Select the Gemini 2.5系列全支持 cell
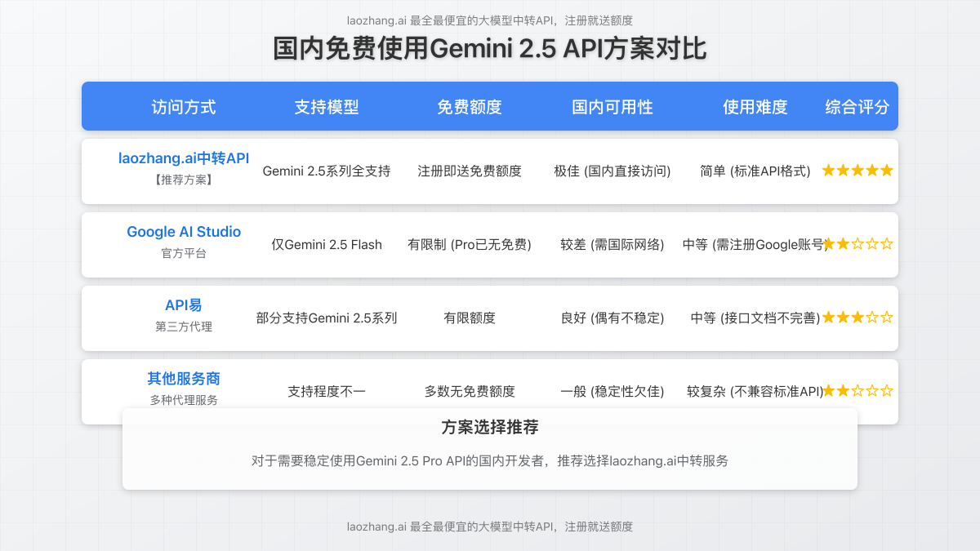The height and width of the screenshot is (551, 980). point(327,171)
